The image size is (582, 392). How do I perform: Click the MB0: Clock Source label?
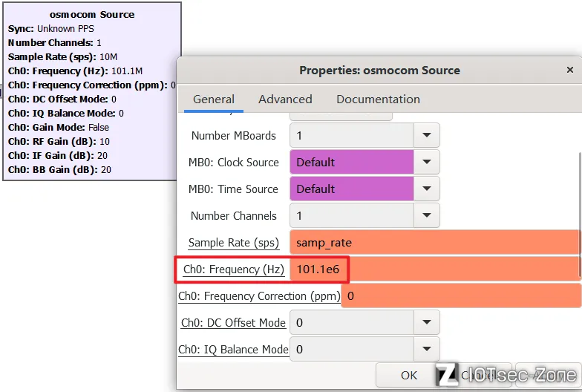233,162
